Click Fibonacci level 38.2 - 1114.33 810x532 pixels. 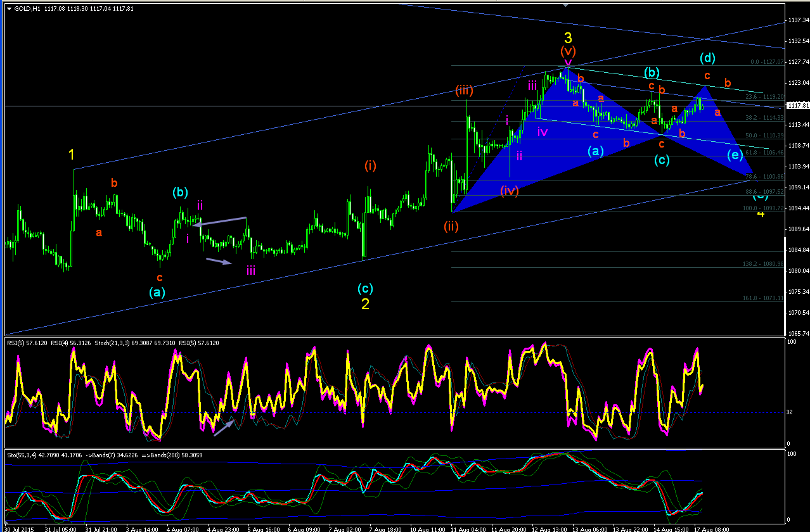pos(765,118)
